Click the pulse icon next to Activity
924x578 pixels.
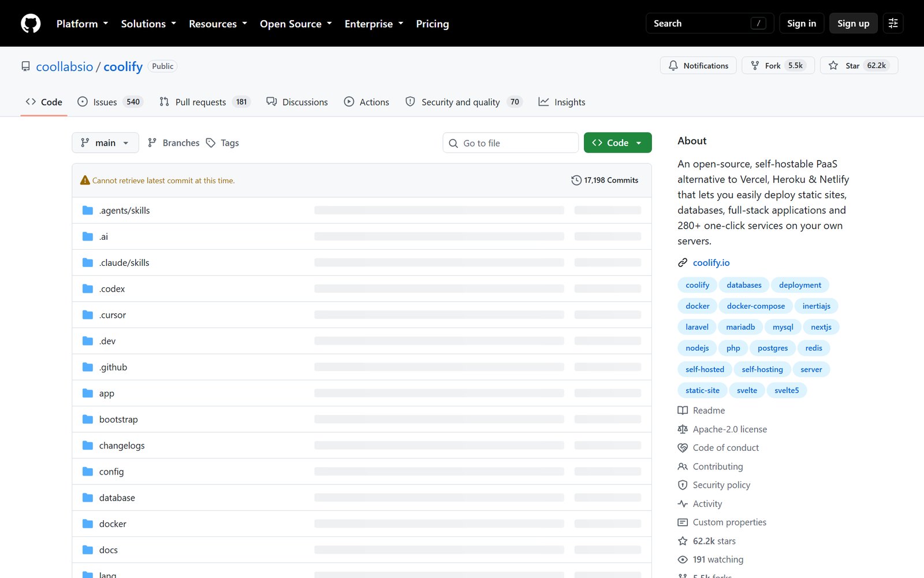pos(683,504)
